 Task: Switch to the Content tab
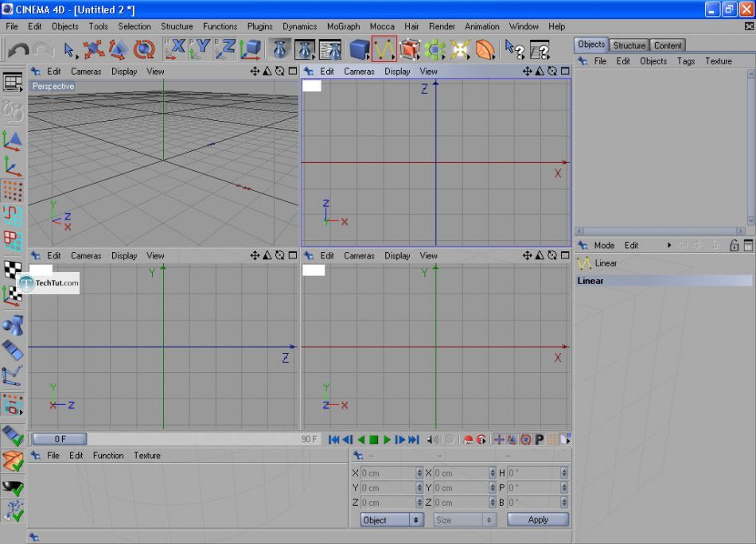point(668,45)
